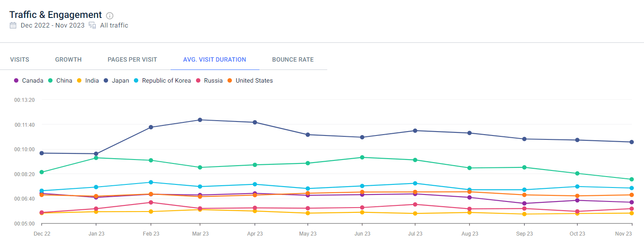Viewport: 644px width, 243px height.
Task: Select the Avg. Visit Duration tab
Action: point(214,59)
